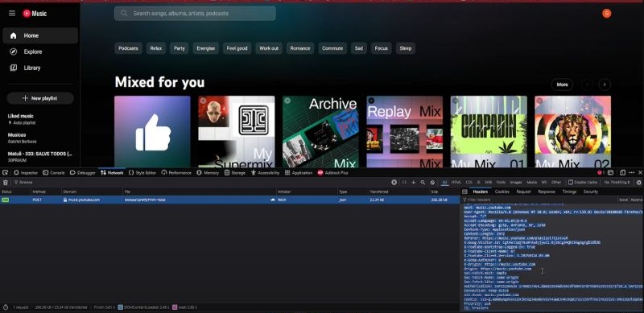Open the thumbs-up liked mix thumbnail

(x=152, y=131)
